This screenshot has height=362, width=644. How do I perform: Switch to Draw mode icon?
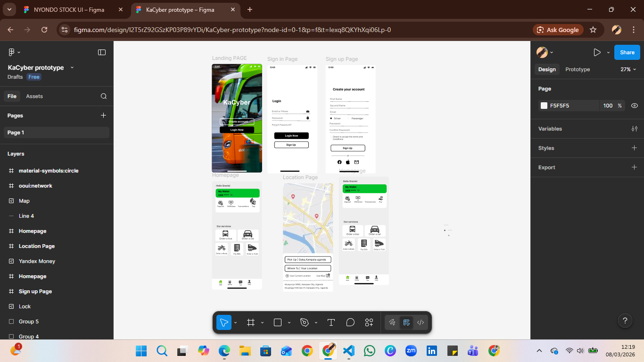(392, 322)
